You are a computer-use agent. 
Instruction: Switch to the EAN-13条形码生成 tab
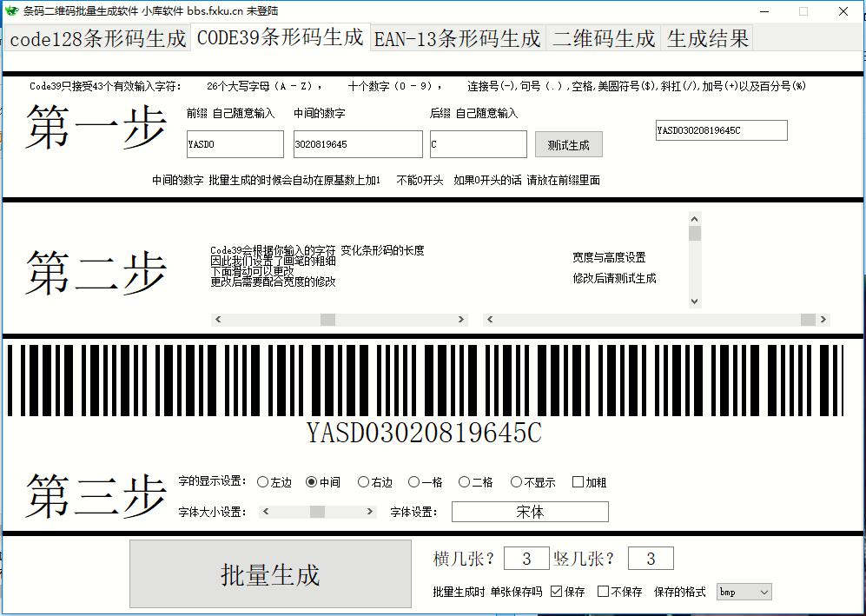click(x=457, y=39)
